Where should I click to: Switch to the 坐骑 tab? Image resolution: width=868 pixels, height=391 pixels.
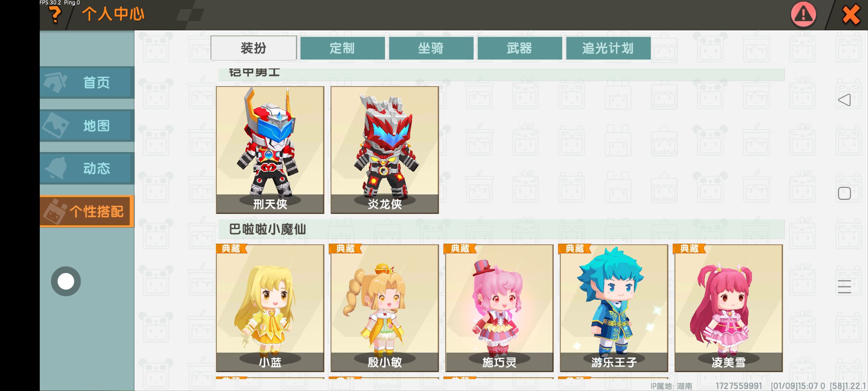click(x=431, y=48)
